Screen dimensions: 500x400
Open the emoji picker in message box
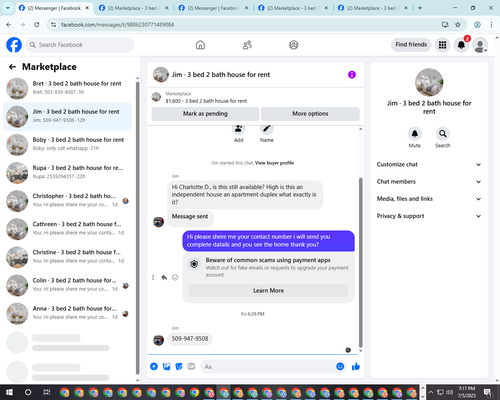coord(340,367)
